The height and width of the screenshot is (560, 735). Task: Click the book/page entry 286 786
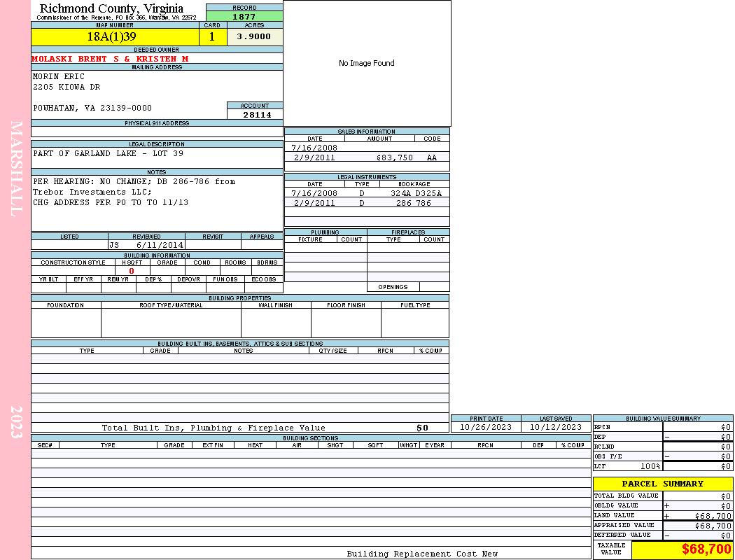point(413,203)
